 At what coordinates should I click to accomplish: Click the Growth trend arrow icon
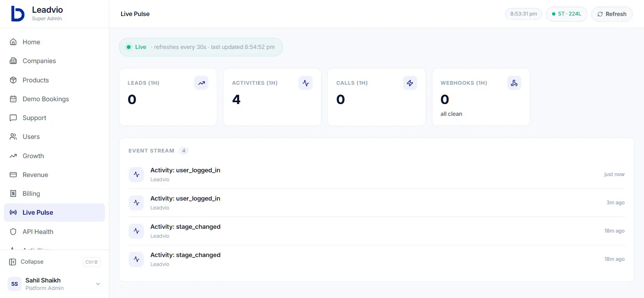[13, 156]
